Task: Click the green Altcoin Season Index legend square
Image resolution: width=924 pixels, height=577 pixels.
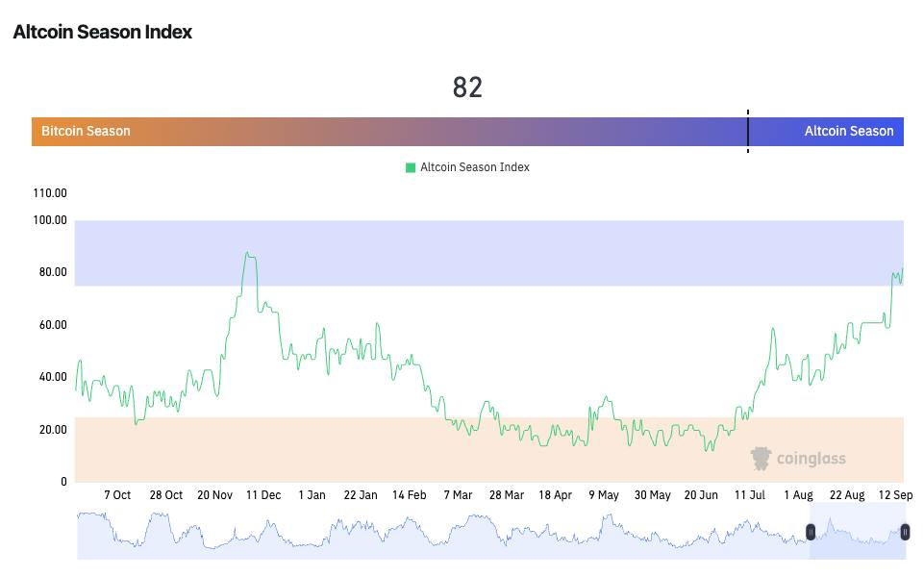Action: pos(411,167)
